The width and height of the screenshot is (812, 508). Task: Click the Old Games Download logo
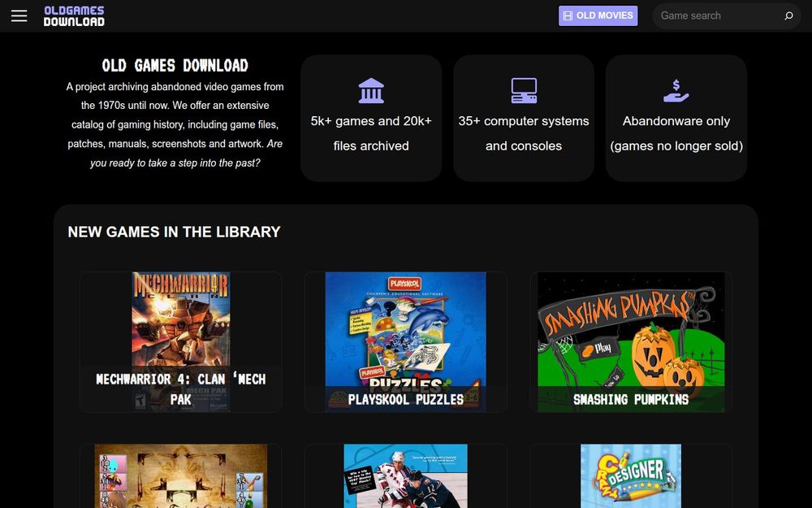[74, 16]
